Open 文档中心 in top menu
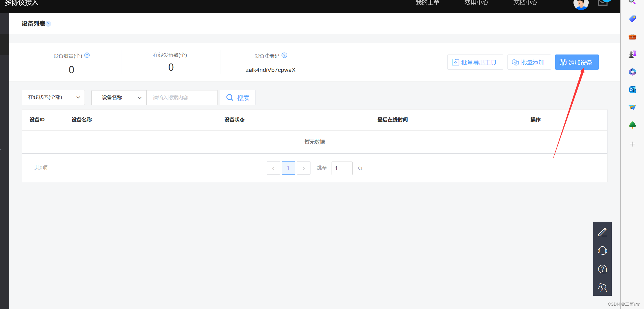 tap(525, 3)
